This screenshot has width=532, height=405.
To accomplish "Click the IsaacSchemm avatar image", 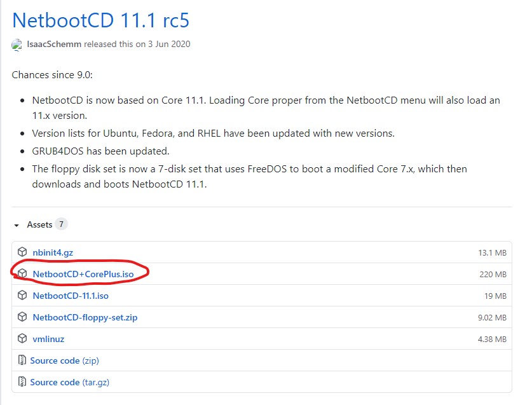I will 17,45.
